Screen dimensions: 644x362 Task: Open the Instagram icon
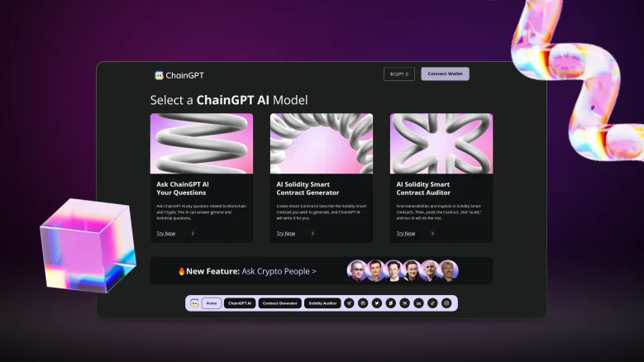tap(446, 303)
